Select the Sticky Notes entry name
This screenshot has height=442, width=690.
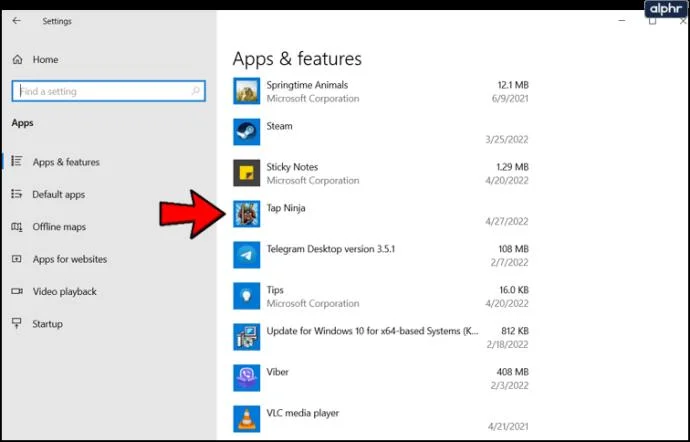(x=292, y=167)
